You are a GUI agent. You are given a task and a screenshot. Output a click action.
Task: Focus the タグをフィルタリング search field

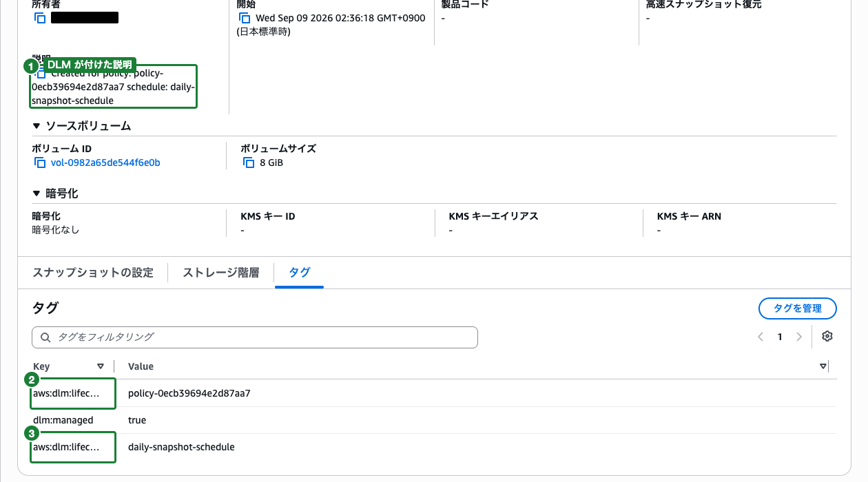click(x=255, y=337)
